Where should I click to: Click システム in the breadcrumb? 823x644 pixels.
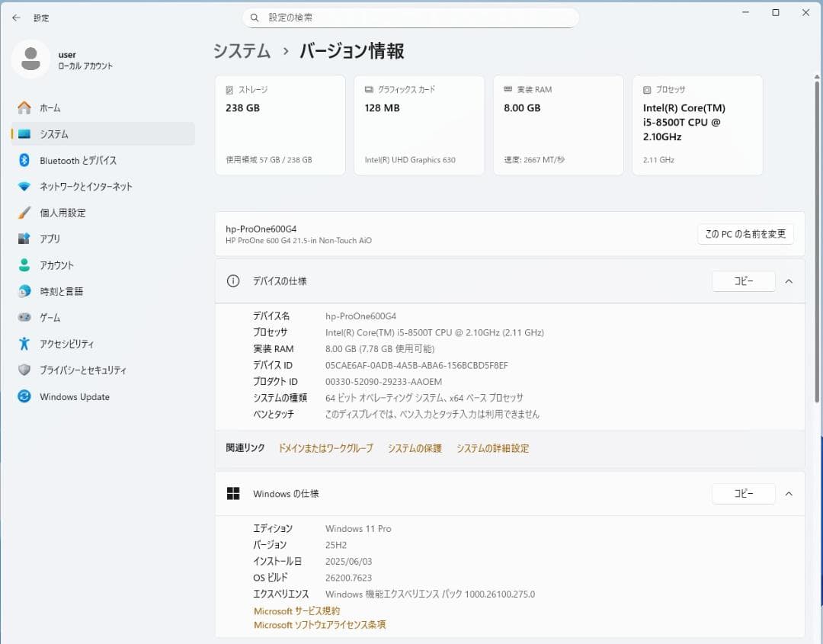(242, 51)
